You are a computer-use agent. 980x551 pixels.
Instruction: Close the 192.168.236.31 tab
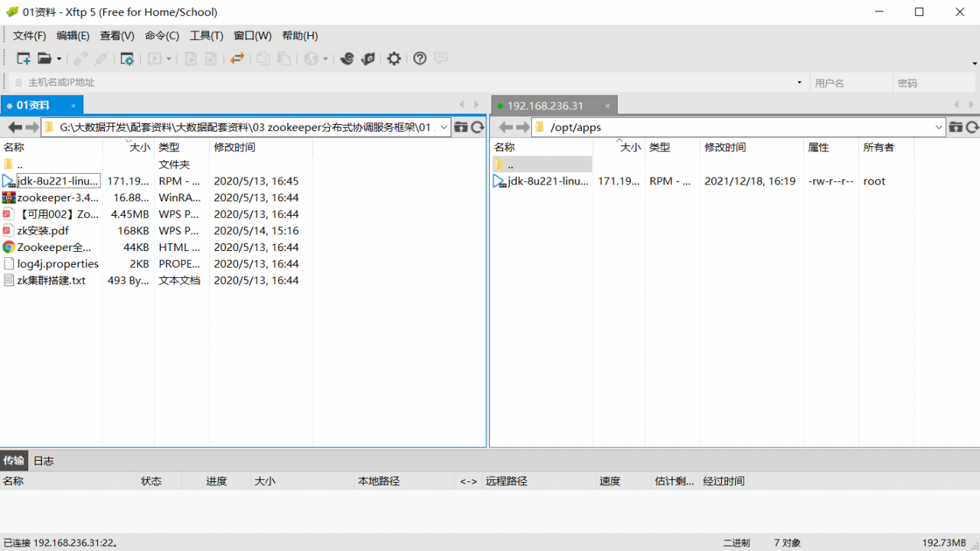click(x=608, y=106)
